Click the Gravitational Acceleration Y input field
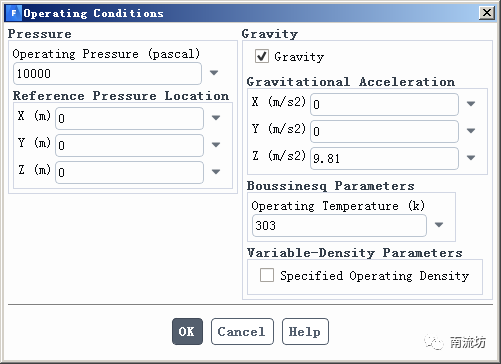Screen dimensions: 501x364 coord(384,131)
